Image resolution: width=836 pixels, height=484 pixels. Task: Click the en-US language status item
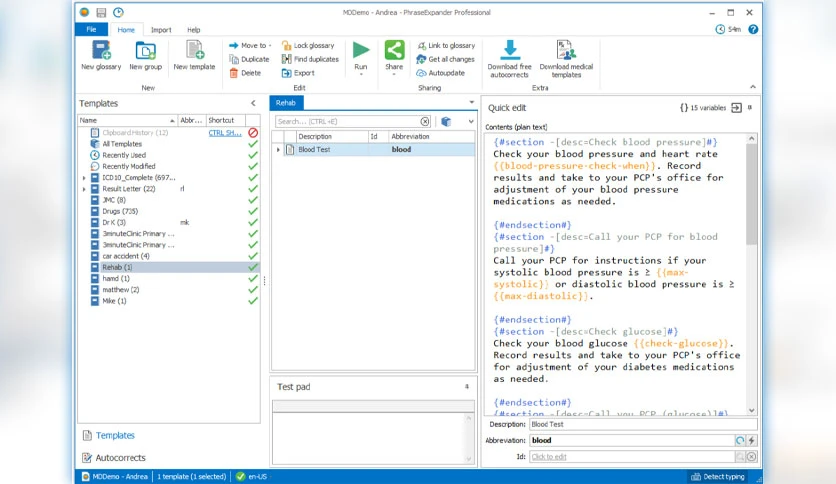click(252, 477)
